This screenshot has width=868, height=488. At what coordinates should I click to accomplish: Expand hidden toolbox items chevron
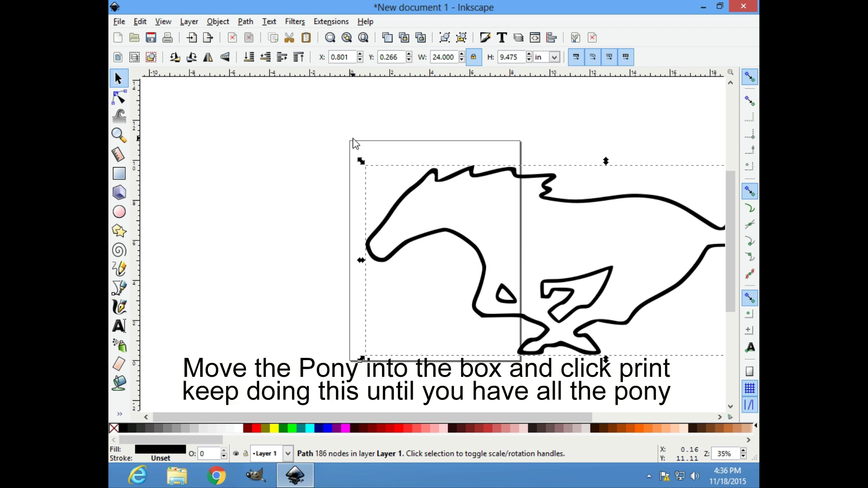point(119,413)
